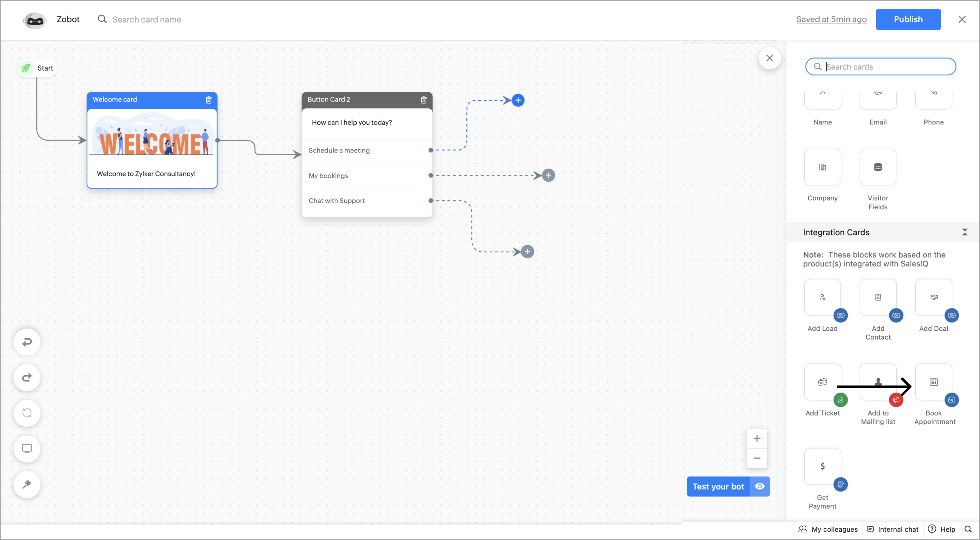Click the Saved at 5min ago link
This screenshot has height=540, width=980.
click(831, 19)
